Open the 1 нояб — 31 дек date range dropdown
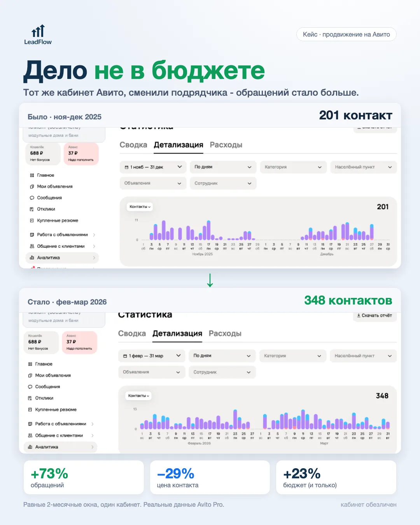420x525 pixels. click(153, 167)
